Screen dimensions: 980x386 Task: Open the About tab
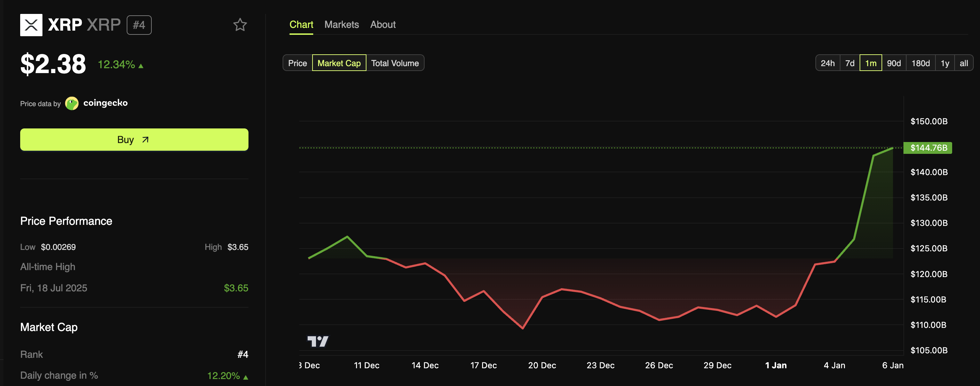pyautogui.click(x=383, y=25)
